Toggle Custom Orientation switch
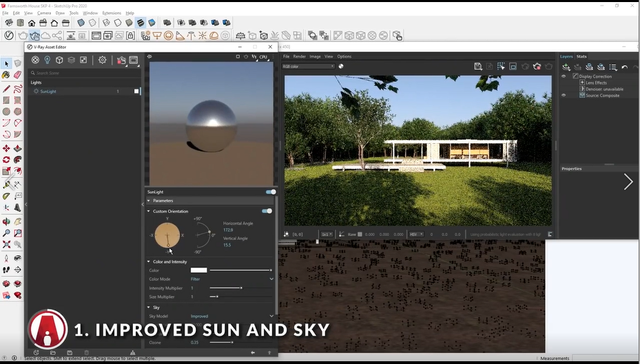The height and width of the screenshot is (364, 640). tap(267, 211)
